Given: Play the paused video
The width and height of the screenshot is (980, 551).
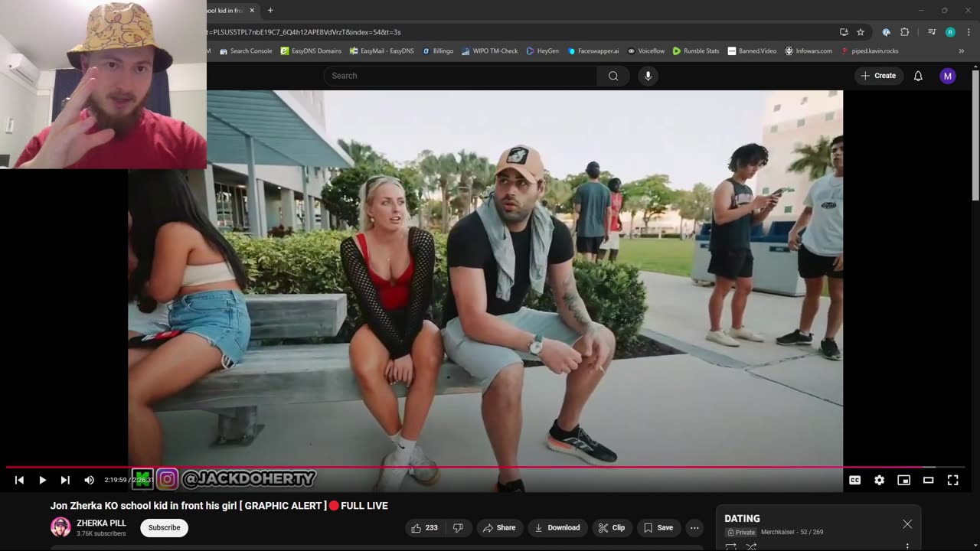Looking at the screenshot, I should click(42, 480).
